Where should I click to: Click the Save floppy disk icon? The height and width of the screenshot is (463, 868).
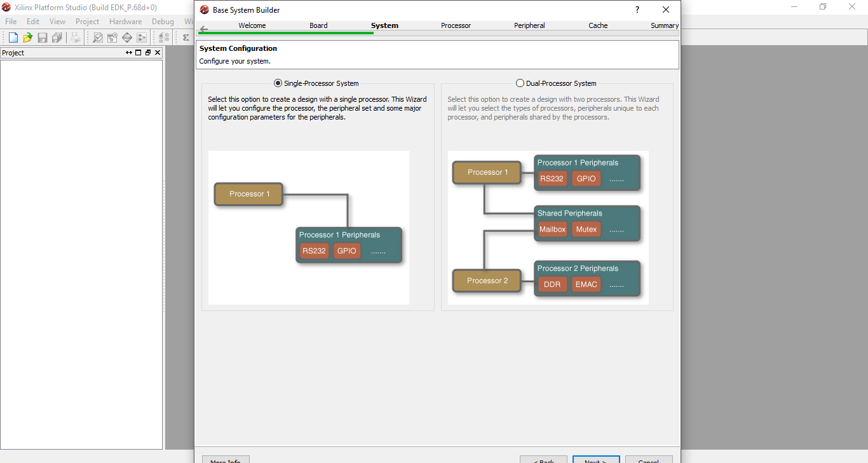tap(43, 38)
